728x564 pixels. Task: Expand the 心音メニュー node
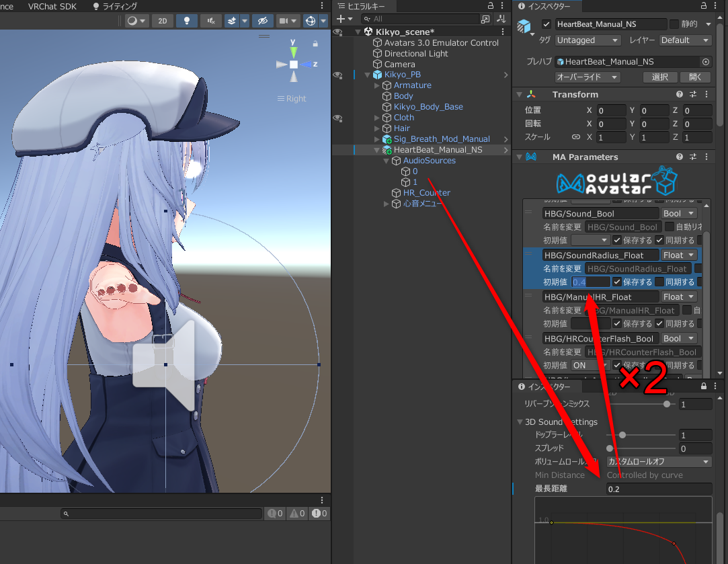386,204
